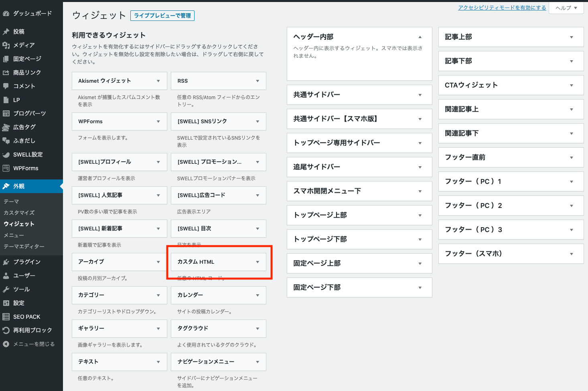This screenshot has width=588, height=391.
Task: Expand the フッター（スマホ） widget area
Action: (571, 254)
